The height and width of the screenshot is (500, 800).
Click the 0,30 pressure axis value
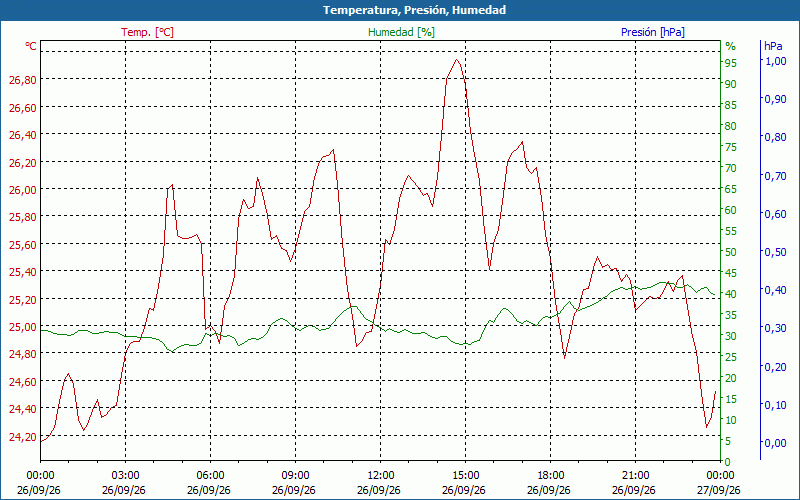point(776,328)
